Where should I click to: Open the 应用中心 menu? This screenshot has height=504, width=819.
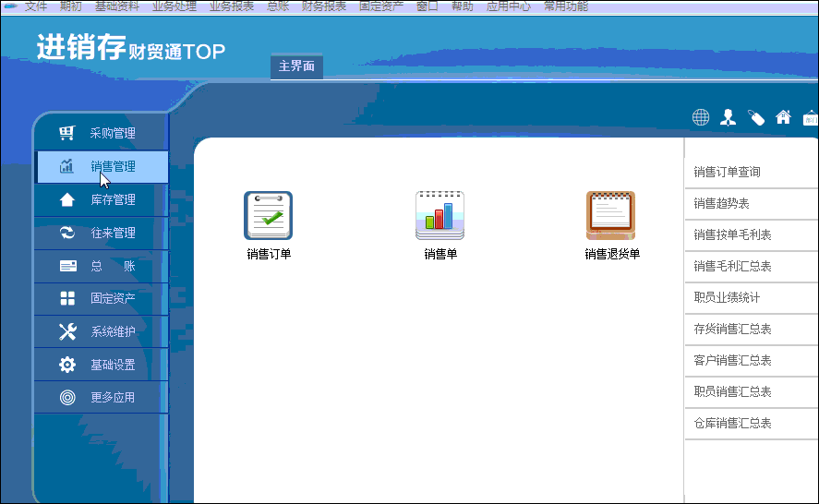click(x=509, y=6)
